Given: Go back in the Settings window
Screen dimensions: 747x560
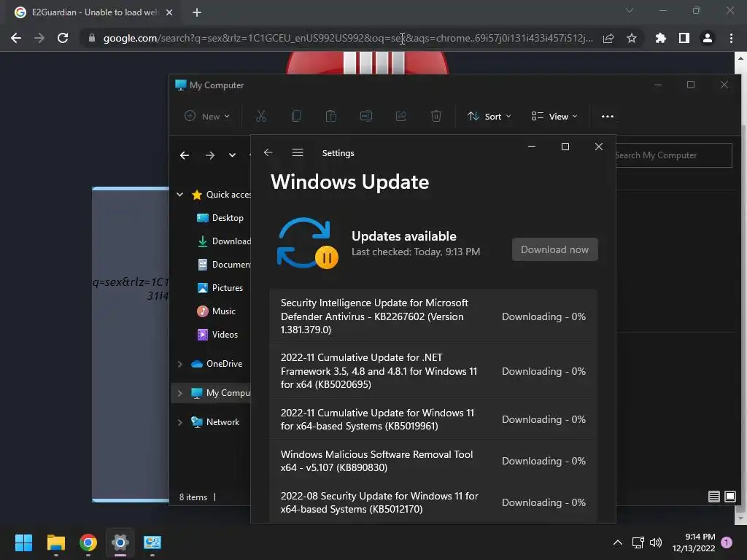Looking at the screenshot, I should click(268, 152).
